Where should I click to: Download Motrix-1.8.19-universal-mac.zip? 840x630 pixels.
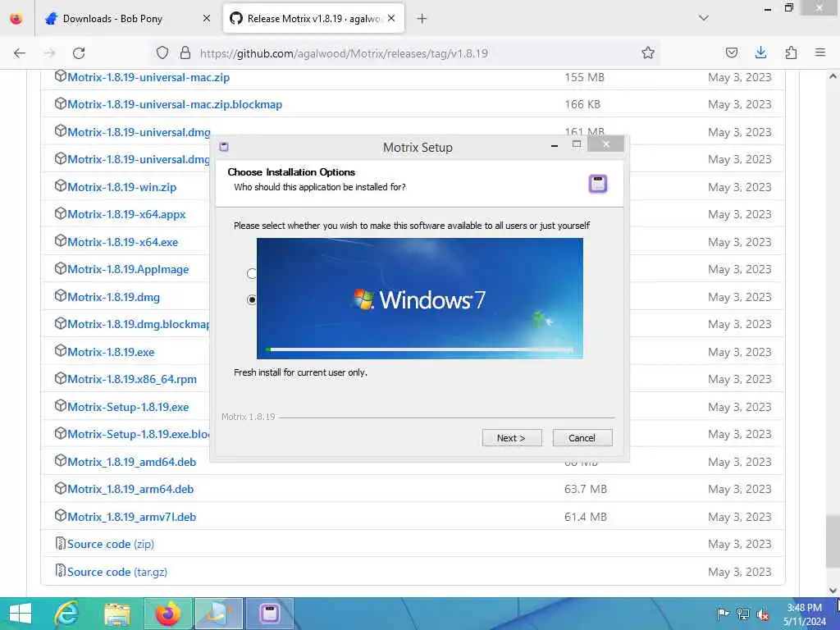tap(148, 77)
